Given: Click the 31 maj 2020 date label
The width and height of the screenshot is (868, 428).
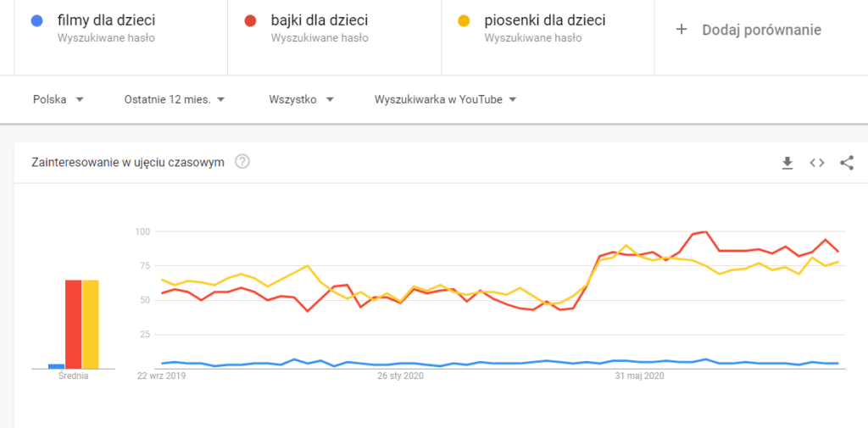Looking at the screenshot, I should point(639,376).
